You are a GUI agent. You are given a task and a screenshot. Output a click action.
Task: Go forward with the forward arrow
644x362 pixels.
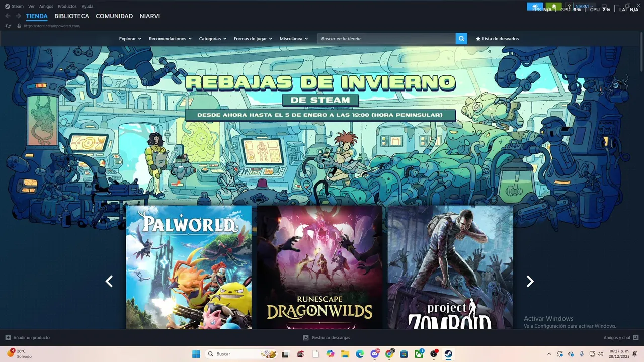tap(18, 16)
